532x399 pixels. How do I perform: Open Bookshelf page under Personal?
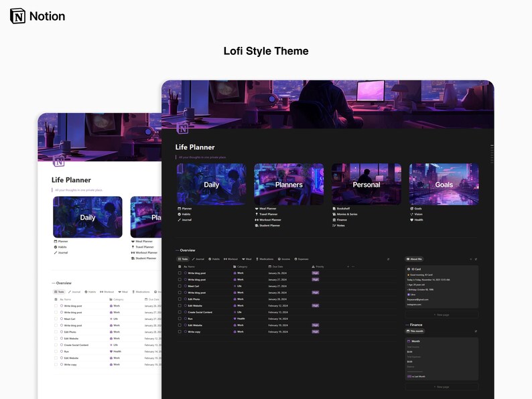[341, 208]
